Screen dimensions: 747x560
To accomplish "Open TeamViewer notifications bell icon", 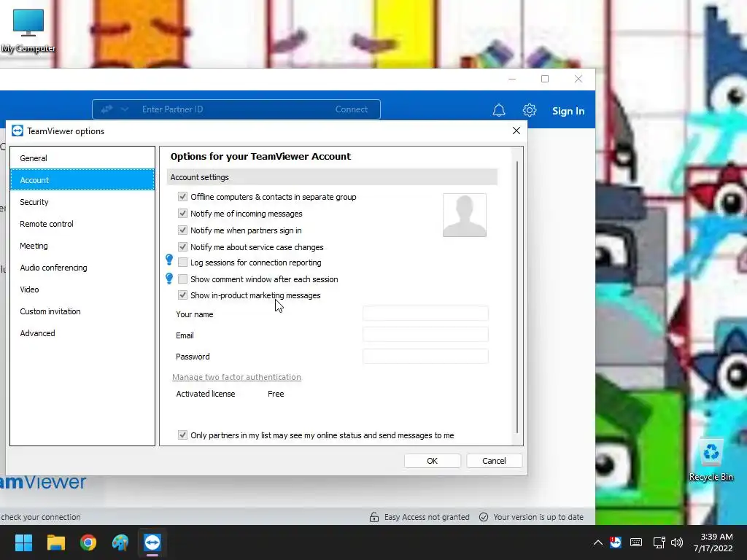I will pos(499,111).
